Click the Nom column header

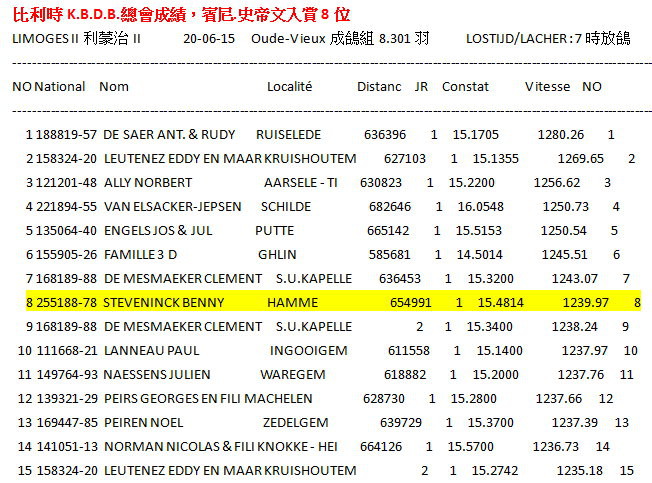(x=114, y=87)
